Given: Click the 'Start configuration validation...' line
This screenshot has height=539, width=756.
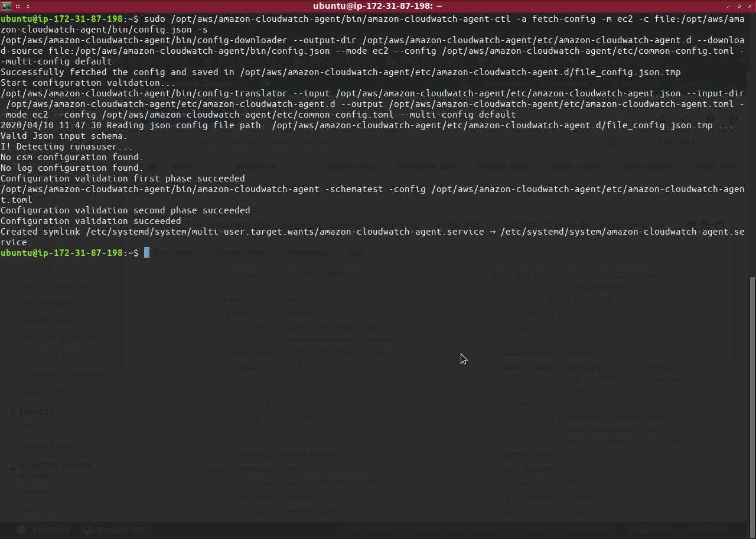Looking at the screenshot, I should (89, 83).
